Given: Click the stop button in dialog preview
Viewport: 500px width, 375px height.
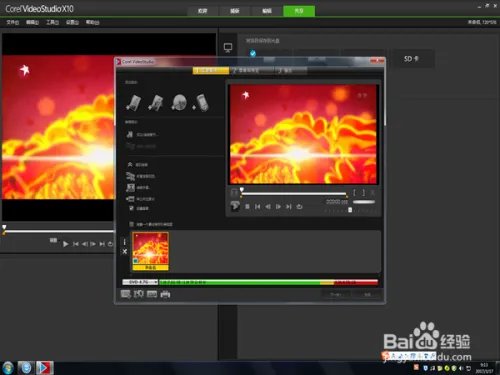Looking at the screenshot, I should tap(247, 207).
